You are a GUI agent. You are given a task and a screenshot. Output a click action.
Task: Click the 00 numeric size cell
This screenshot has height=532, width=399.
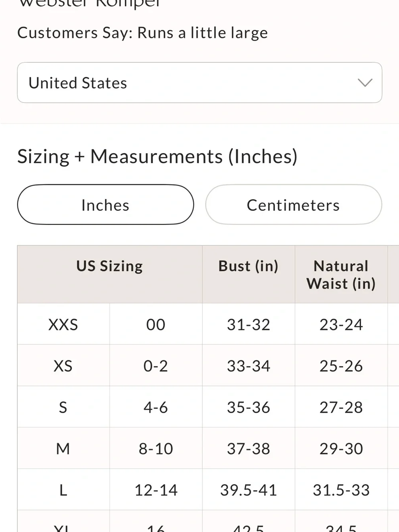[x=156, y=324]
